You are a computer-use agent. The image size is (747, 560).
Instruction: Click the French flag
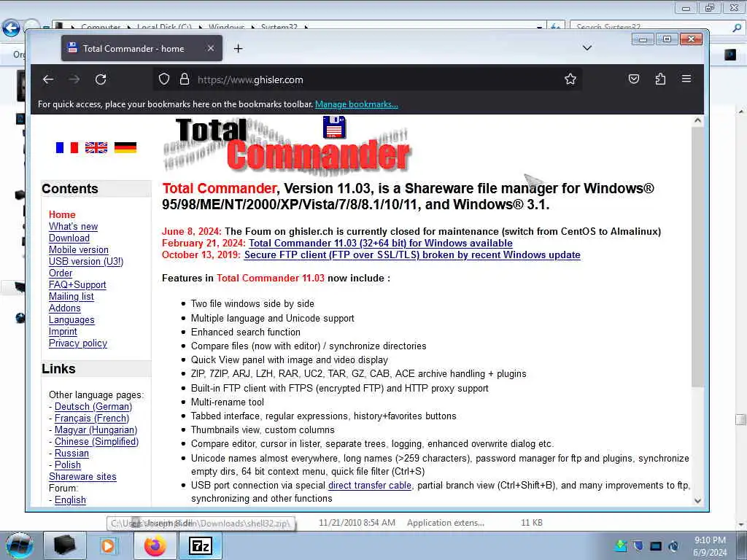point(66,147)
